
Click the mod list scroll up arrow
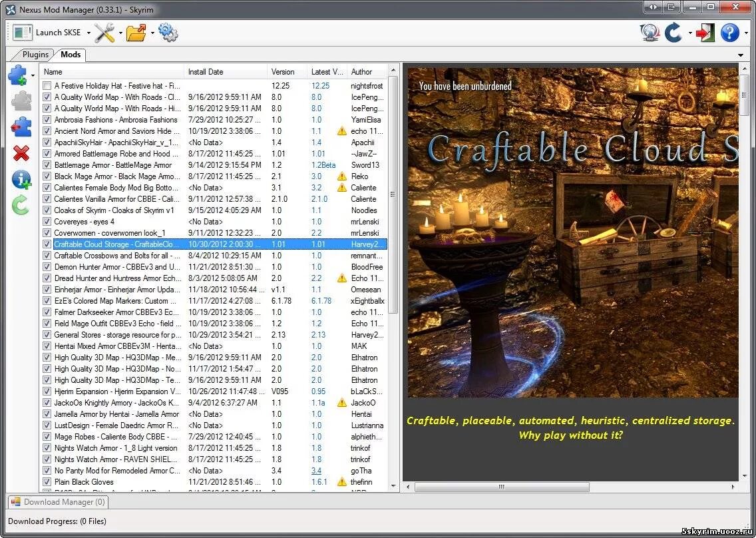point(393,71)
